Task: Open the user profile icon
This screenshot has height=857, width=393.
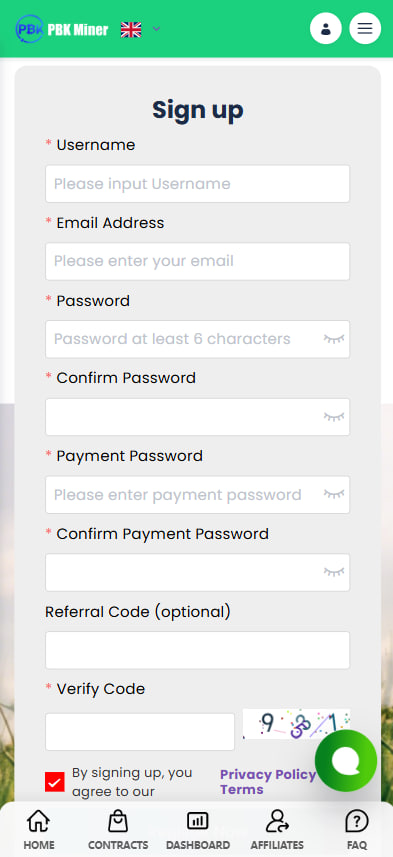Action: click(x=326, y=28)
